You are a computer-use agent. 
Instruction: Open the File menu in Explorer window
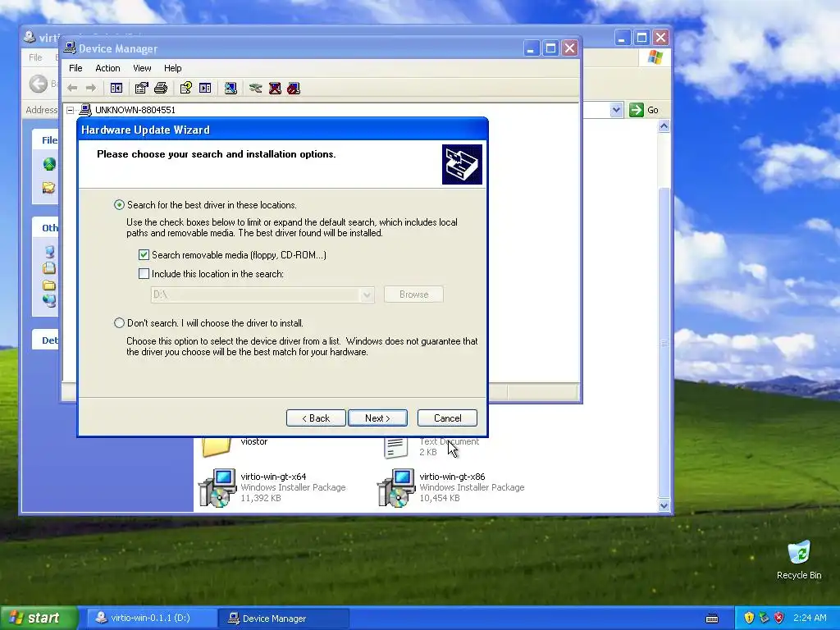click(x=35, y=57)
